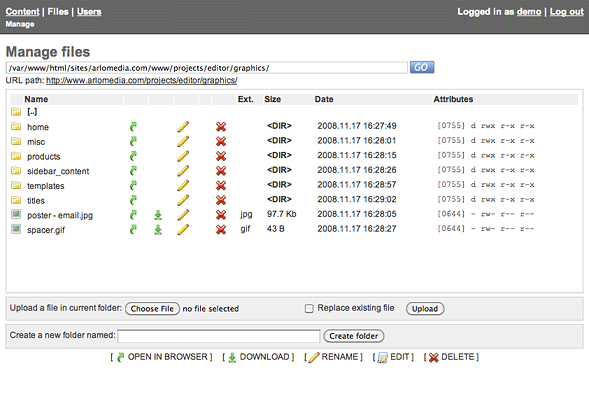Open the Files menu
This screenshot has width=589, height=394.
(58, 12)
